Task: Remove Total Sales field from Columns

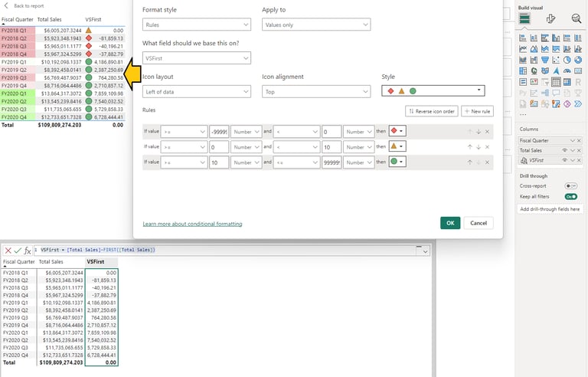Action: click(x=579, y=150)
